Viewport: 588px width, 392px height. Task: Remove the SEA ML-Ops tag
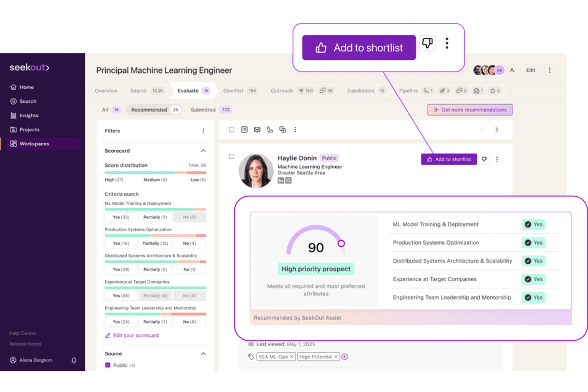pos(291,357)
